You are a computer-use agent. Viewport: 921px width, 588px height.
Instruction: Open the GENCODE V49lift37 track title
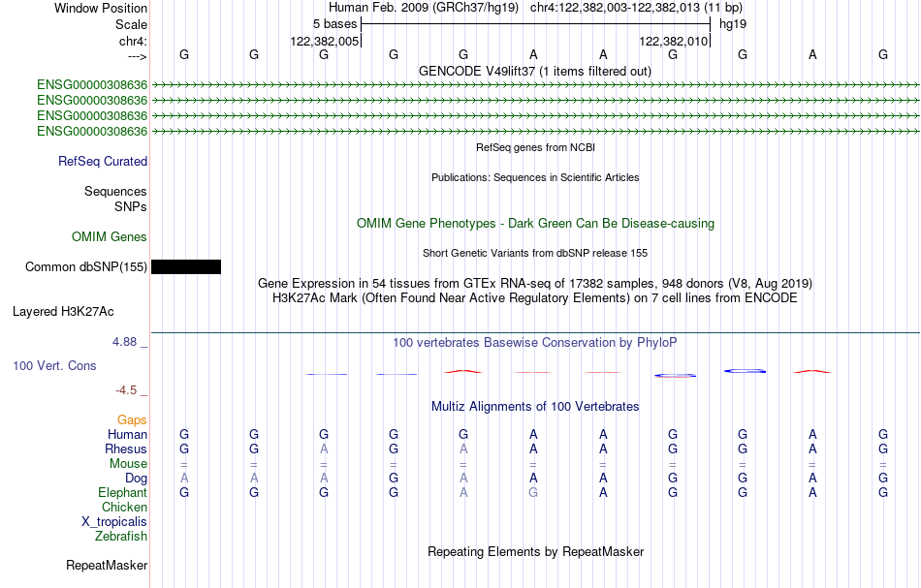534,71
